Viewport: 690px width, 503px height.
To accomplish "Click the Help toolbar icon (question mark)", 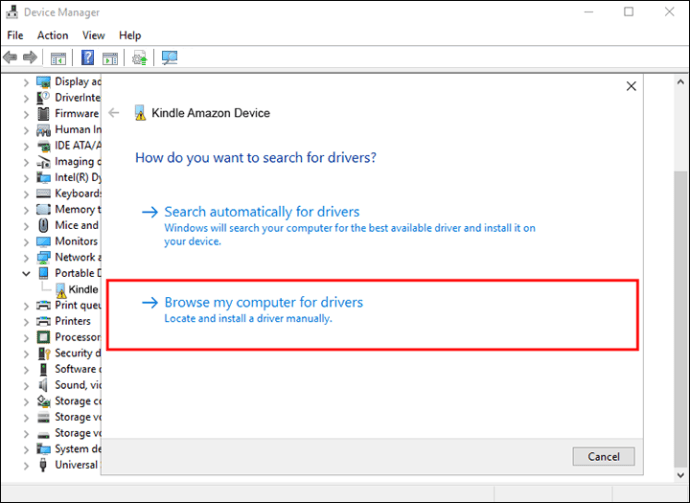I will tap(88, 58).
